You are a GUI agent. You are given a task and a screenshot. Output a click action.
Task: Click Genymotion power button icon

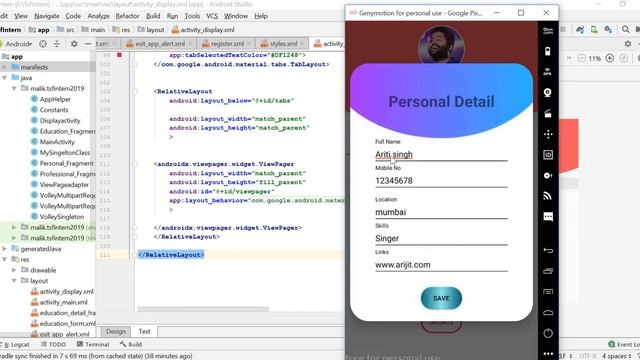pos(548,333)
